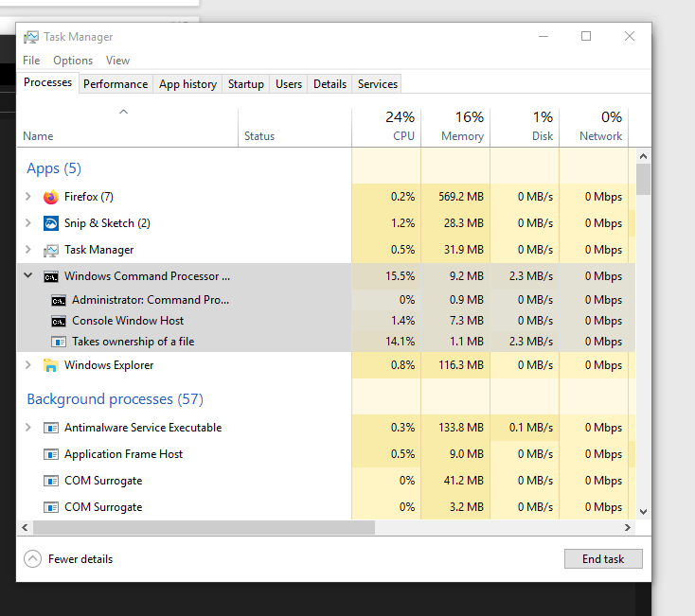This screenshot has height=616, width=695.
Task: Select the Console Window Host row
Action: [x=327, y=321]
